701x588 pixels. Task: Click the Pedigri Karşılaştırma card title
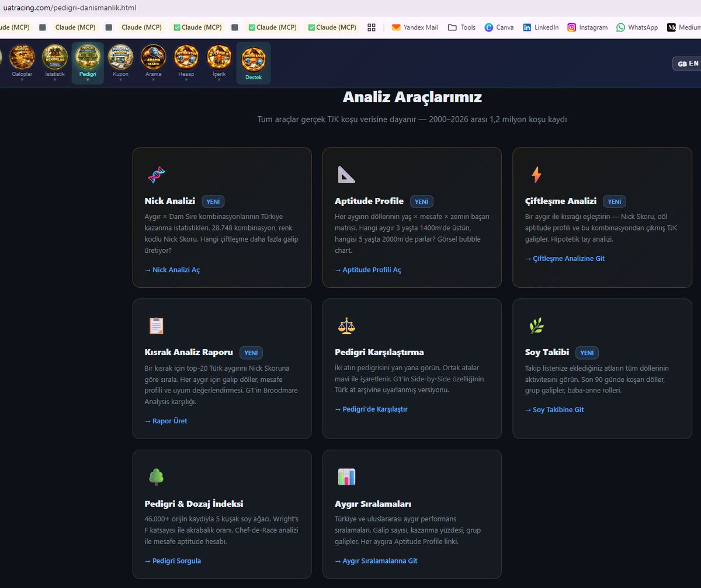point(379,352)
